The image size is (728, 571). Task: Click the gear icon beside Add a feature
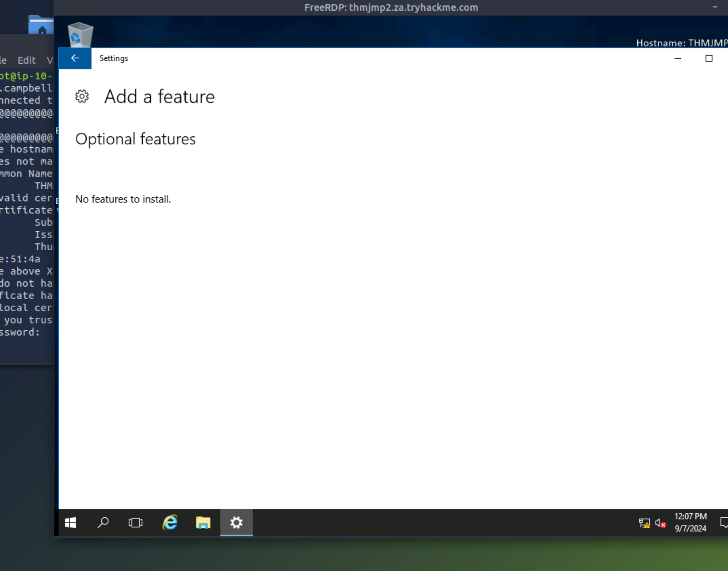point(82,96)
